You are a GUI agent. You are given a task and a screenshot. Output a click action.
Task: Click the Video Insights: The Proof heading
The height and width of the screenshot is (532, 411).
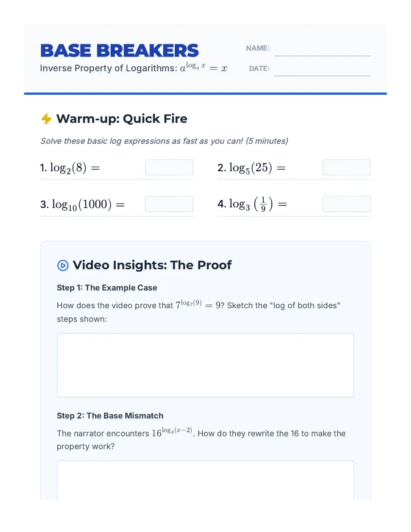pyautogui.click(x=152, y=265)
